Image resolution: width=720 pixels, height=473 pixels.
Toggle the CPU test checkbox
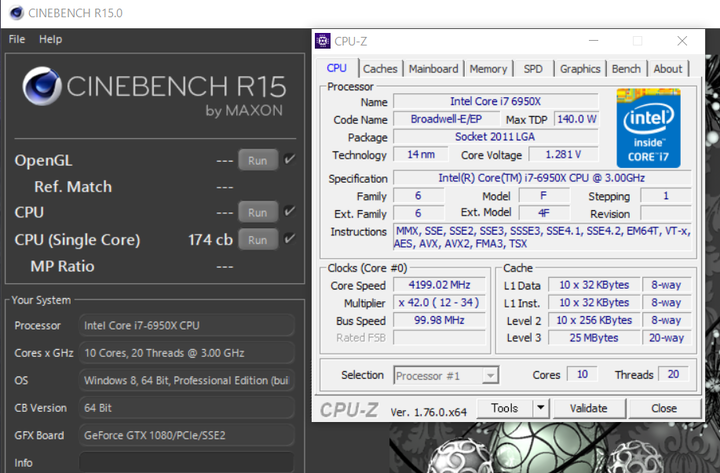290,211
